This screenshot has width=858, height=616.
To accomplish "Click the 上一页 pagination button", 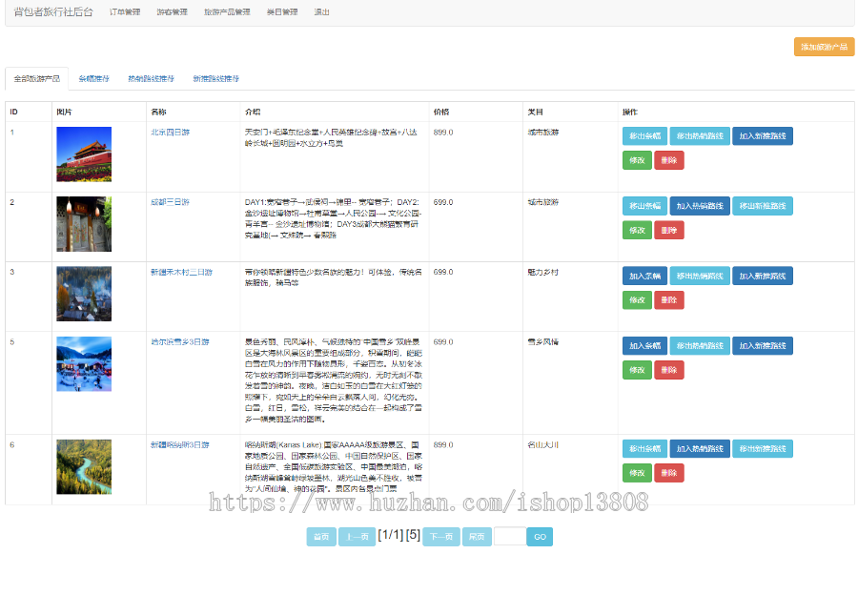I will point(357,537).
